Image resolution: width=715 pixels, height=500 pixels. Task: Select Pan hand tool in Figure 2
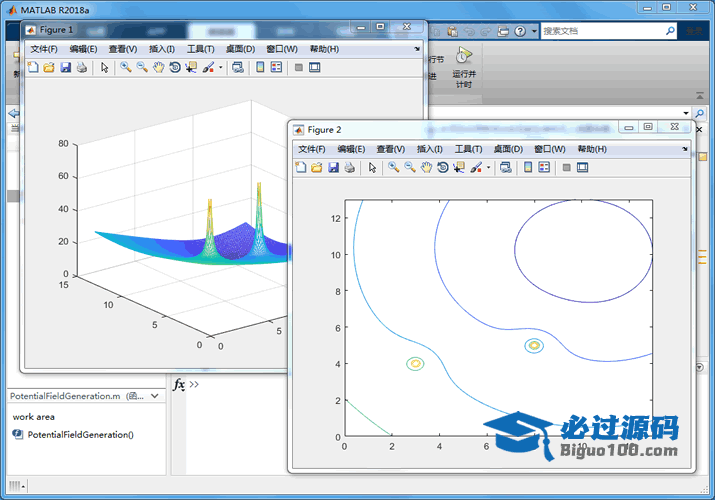(x=426, y=167)
